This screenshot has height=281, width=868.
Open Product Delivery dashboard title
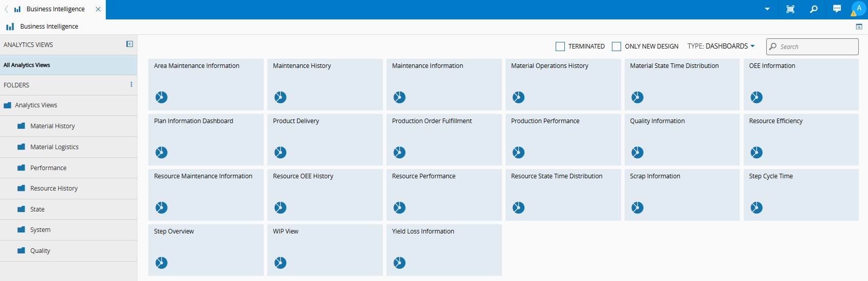click(x=296, y=121)
